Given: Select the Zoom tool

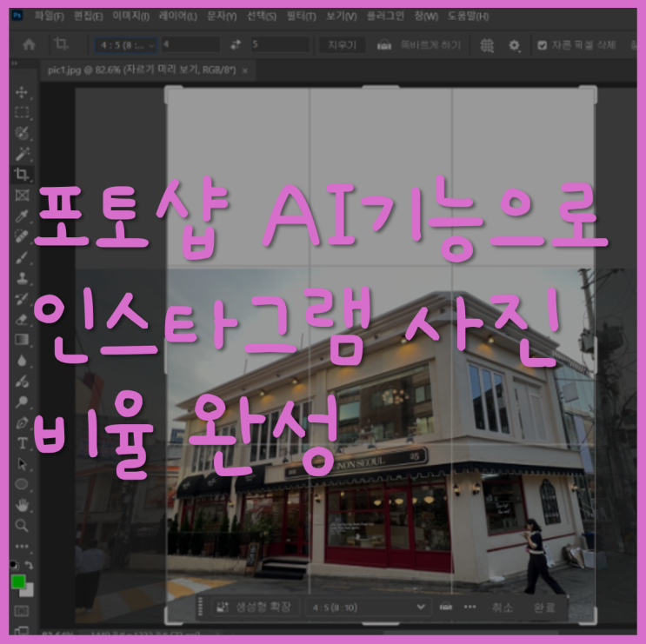Looking at the screenshot, I should pyautogui.click(x=22, y=526).
